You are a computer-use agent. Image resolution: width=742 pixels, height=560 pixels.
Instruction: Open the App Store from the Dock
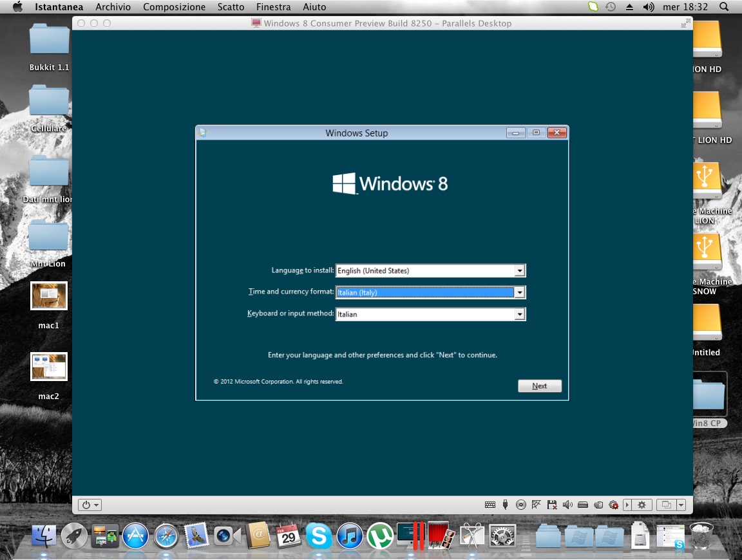click(135, 536)
